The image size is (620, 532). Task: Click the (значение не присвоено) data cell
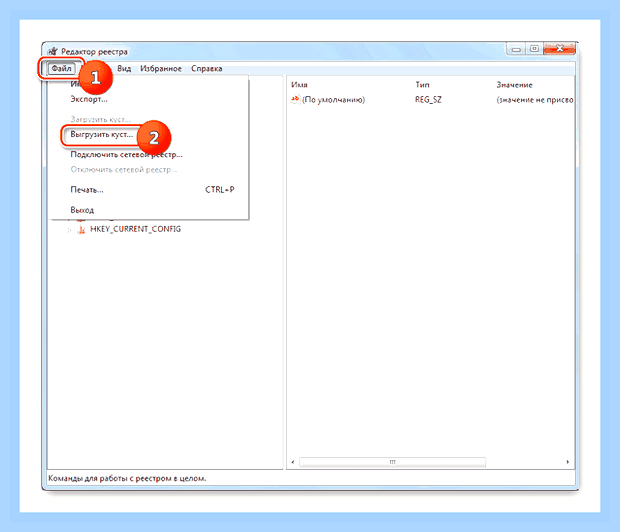coord(535,100)
